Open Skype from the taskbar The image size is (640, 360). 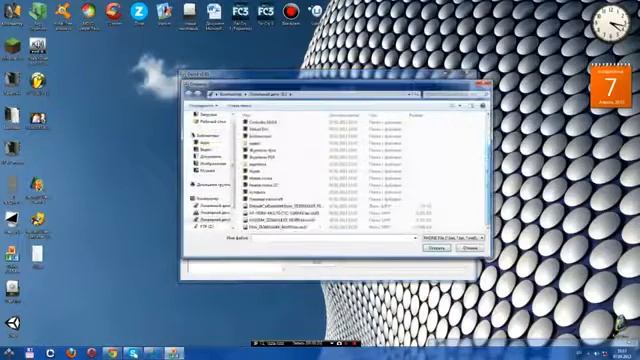pos(132,353)
